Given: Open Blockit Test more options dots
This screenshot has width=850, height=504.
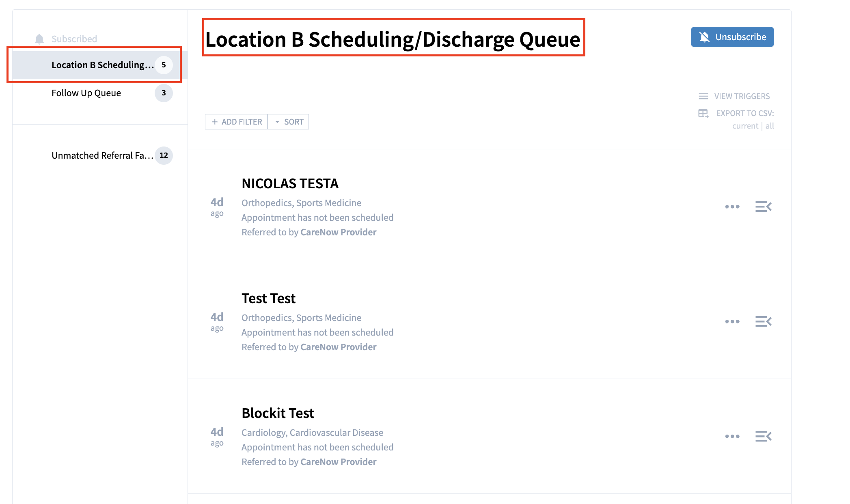Looking at the screenshot, I should click(x=732, y=436).
